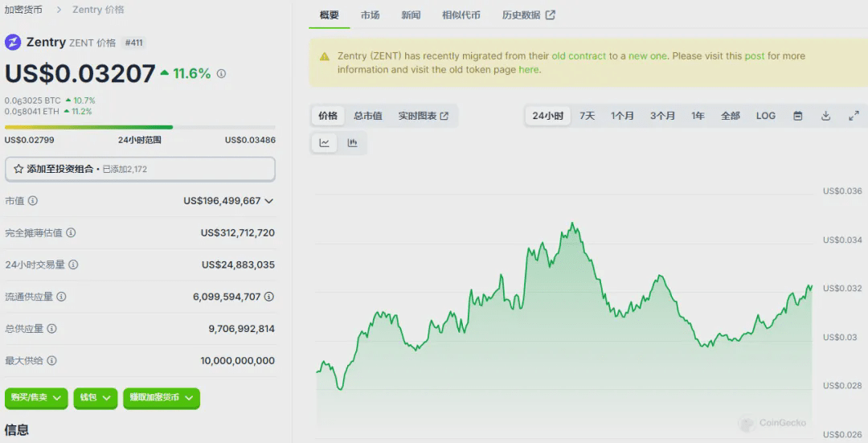
Task: Open the old contract link
Action: tap(579, 56)
